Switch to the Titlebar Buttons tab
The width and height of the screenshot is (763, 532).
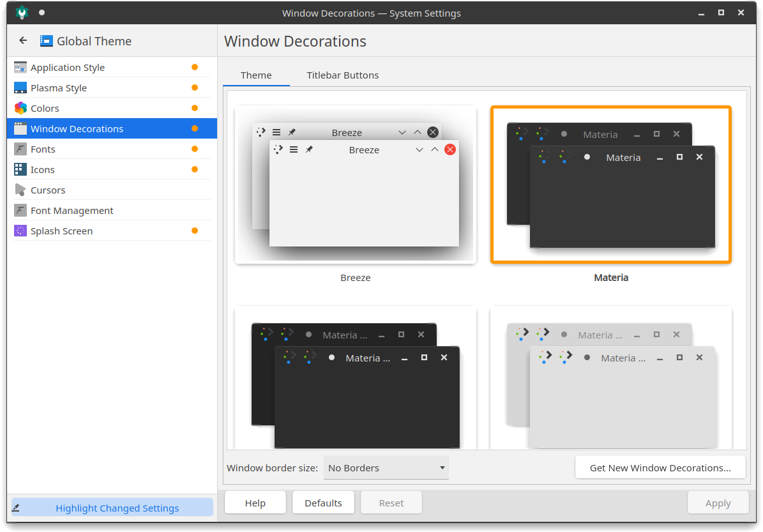click(342, 75)
